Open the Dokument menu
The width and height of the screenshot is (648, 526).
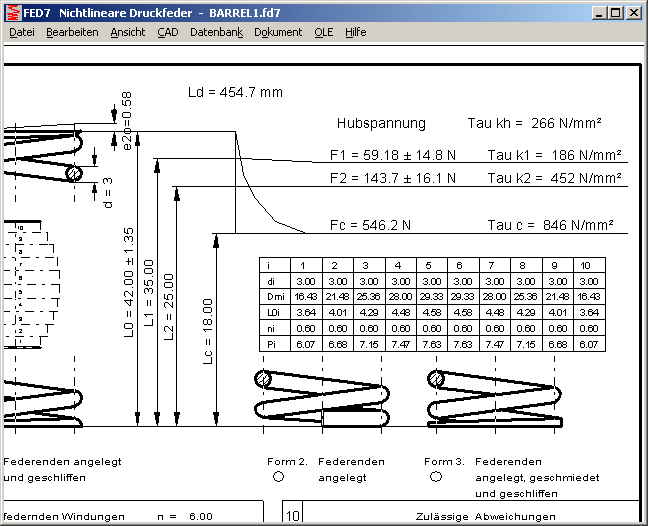coord(278,32)
